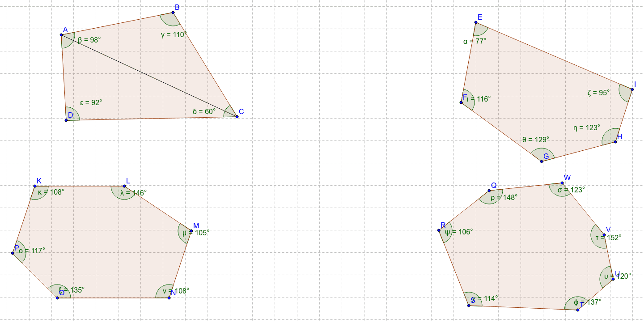Select angle label τ = 152°
Image resolution: width=644 pixels, height=323 pixels.
[609, 238]
